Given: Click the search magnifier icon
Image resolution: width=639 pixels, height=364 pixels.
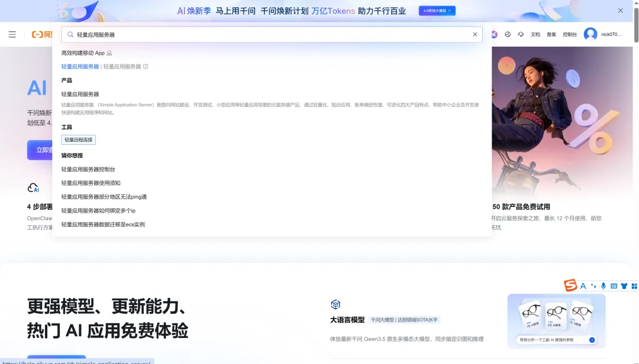Looking at the screenshot, I should tap(70, 35).
